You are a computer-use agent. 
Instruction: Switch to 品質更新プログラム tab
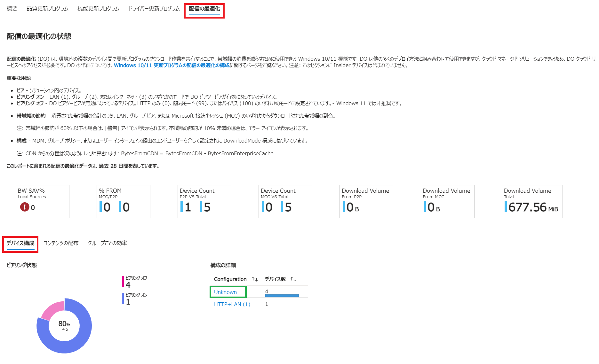tap(47, 9)
